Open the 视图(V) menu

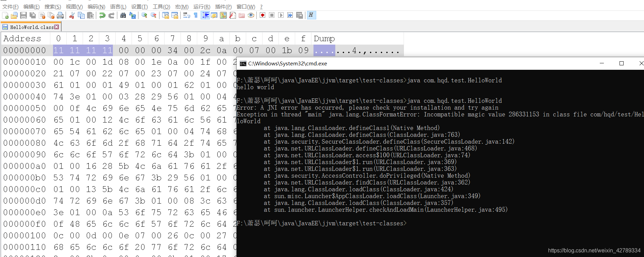point(74,6)
